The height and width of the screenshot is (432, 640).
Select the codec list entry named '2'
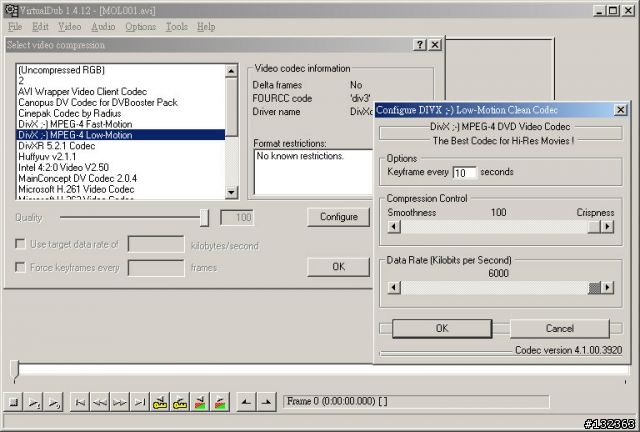(121, 80)
